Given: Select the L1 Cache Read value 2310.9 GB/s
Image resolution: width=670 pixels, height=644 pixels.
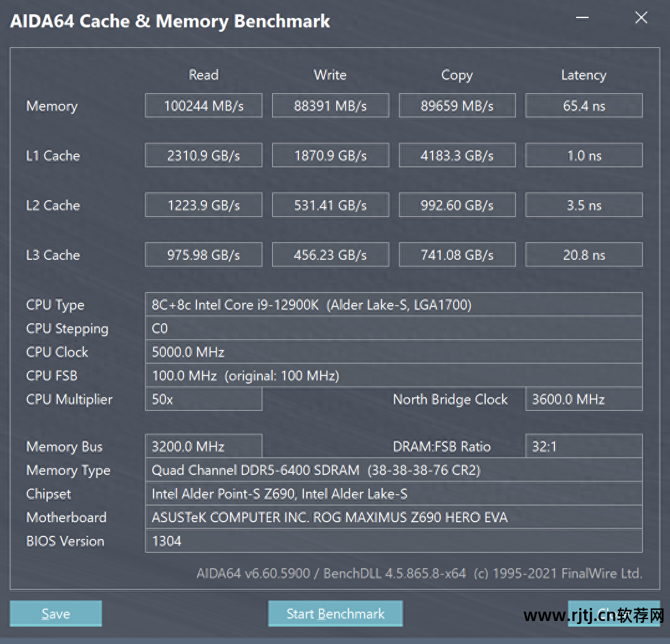Looking at the screenshot, I should pyautogui.click(x=204, y=155).
